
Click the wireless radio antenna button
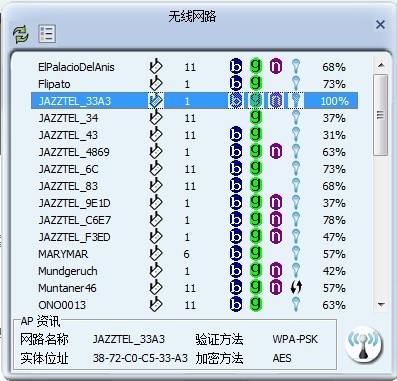[363, 345]
